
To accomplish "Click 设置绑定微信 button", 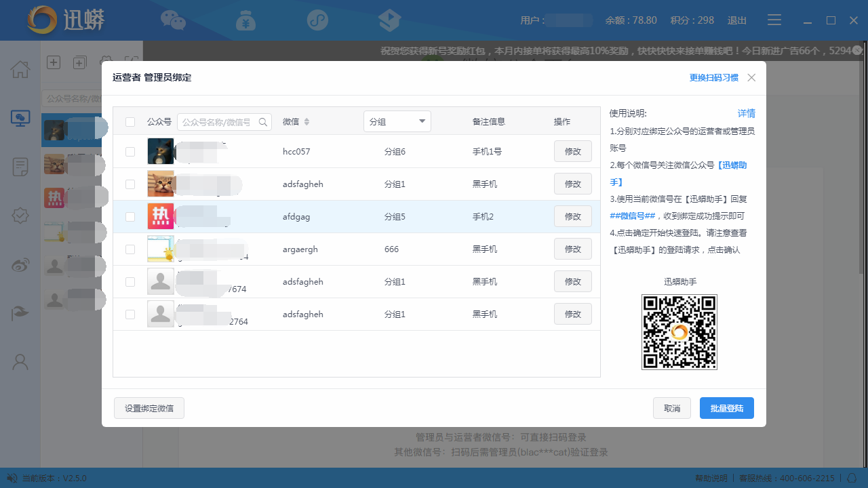I will [x=149, y=409].
